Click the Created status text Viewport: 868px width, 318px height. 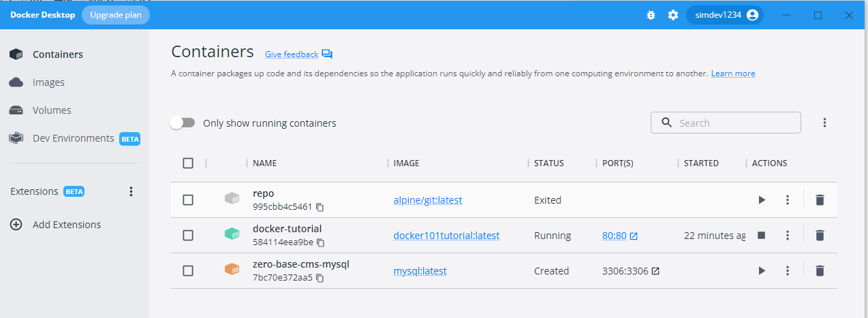point(551,271)
